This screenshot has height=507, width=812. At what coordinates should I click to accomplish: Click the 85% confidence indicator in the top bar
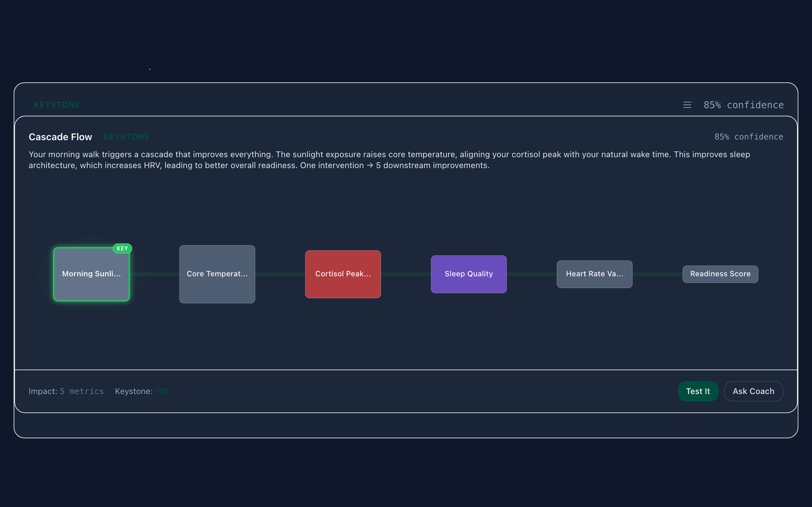click(x=743, y=104)
